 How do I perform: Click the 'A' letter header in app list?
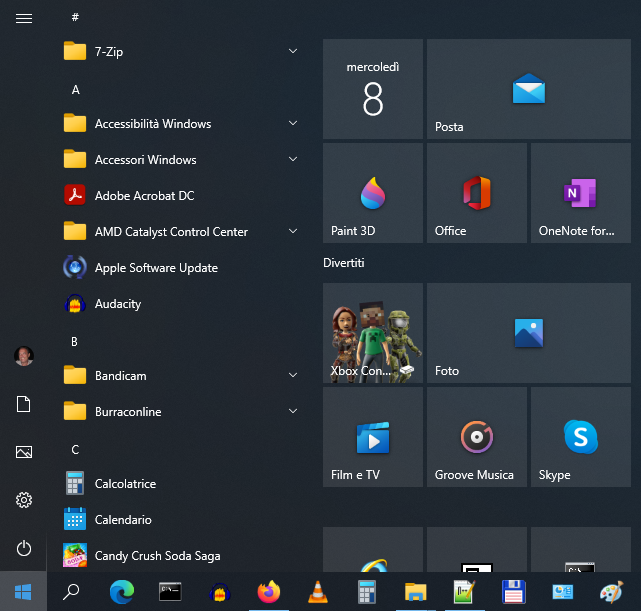(76, 90)
